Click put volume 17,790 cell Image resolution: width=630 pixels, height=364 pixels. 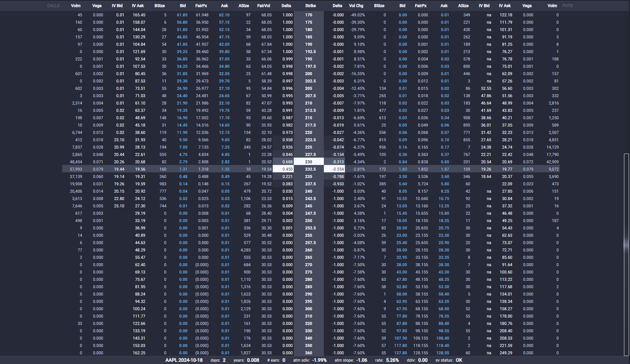click(552, 155)
